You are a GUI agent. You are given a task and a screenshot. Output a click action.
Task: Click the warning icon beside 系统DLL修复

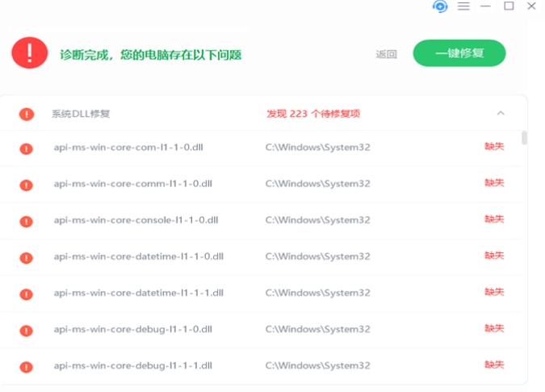point(27,115)
